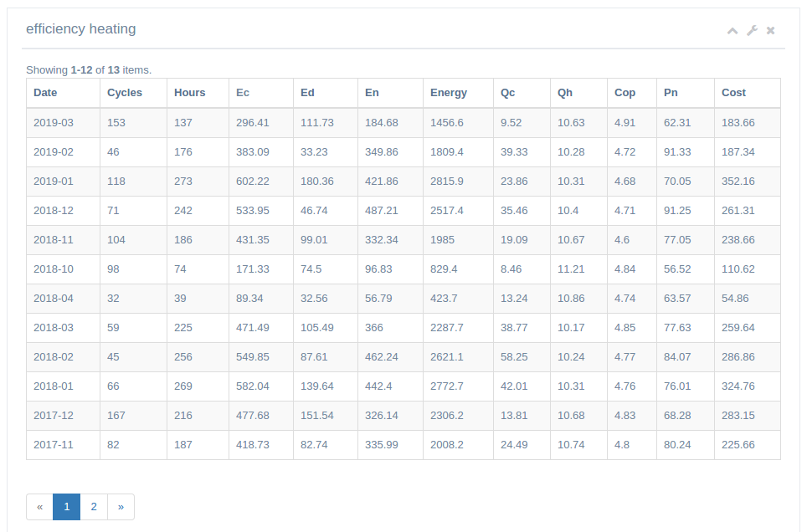
Task: Go to previous page arrow
Action: click(x=39, y=507)
